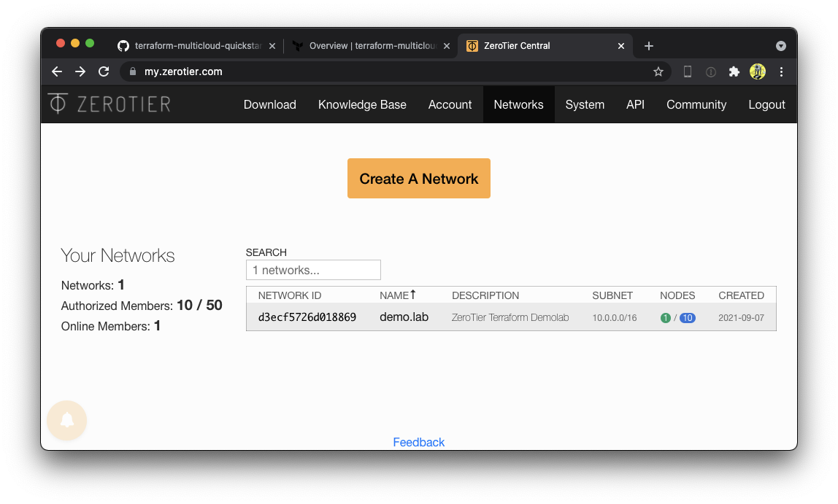
Task: Click the 2021-09-07 created date
Action: [x=741, y=318]
